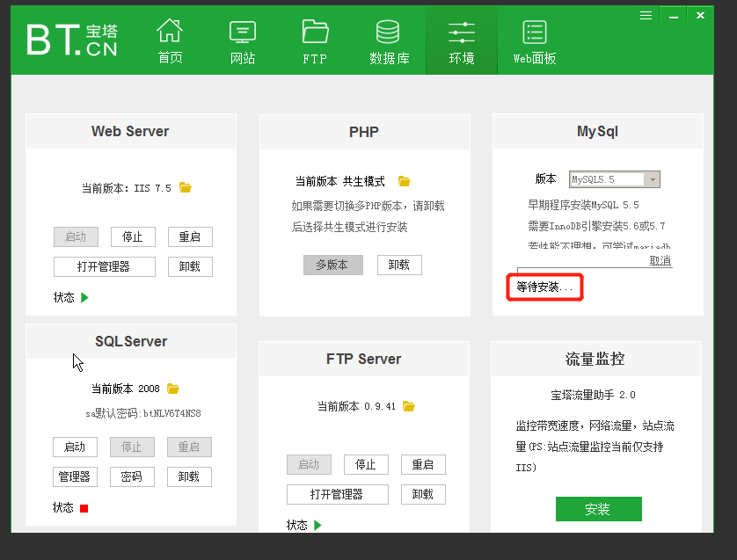The height and width of the screenshot is (560, 737).
Task: Click green 安装 button for 流量监控
Action: [598, 509]
